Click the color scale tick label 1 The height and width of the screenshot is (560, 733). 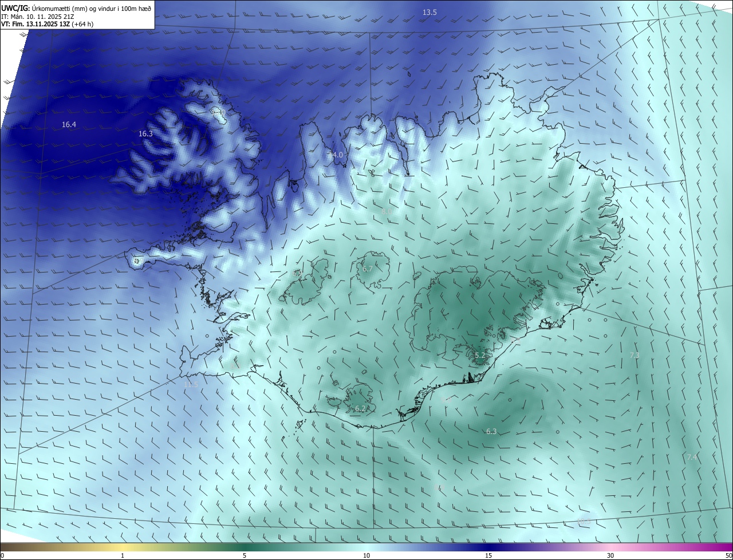pyautogui.click(x=123, y=555)
